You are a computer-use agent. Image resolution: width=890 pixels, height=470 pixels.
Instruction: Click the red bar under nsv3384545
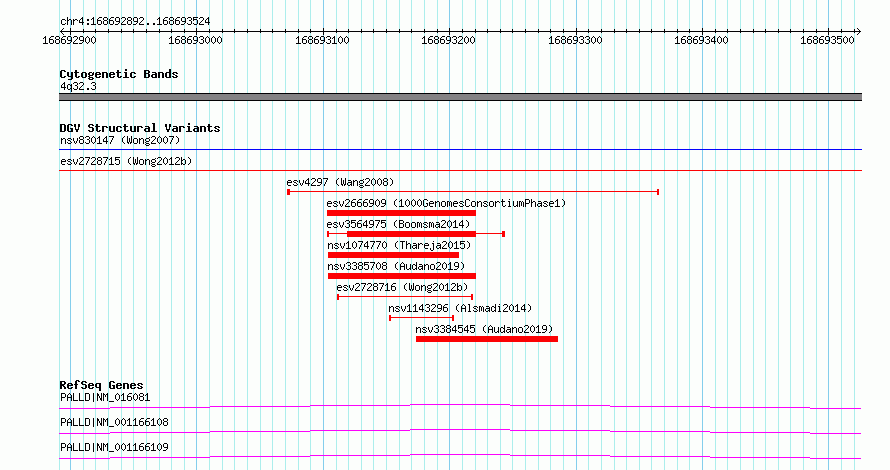(487, 339)
